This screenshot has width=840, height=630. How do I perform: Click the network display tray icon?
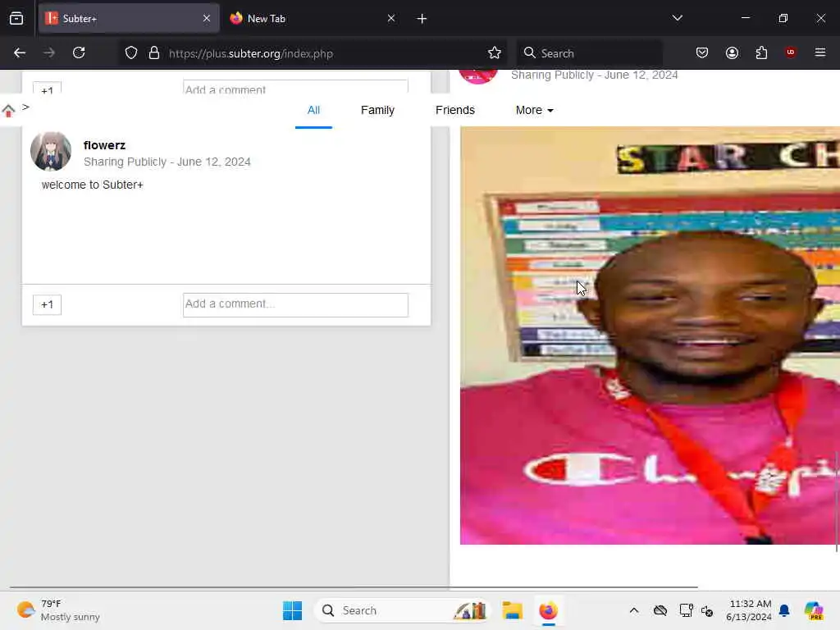pyautogui.click(x=687, y=610)
